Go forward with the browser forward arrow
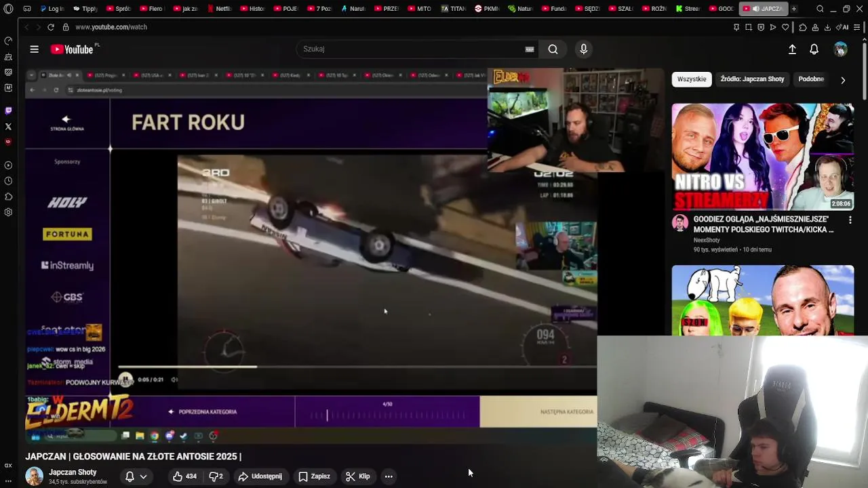Image resolution: width=868 pixels, height=488 pixels. point(38,27)
